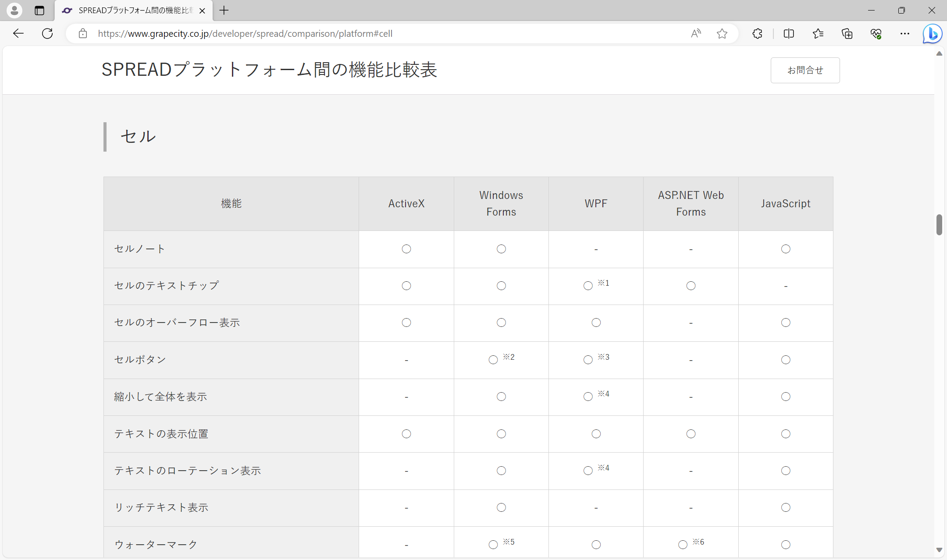Screen dimensions: 947x560
Task: Add this page to favorites
Action: click(x=722, y=34)
